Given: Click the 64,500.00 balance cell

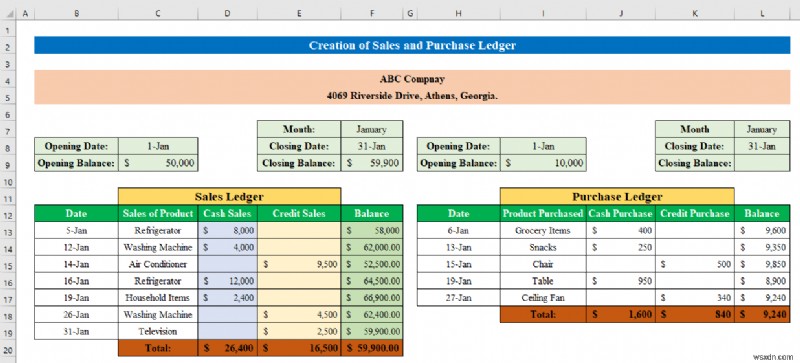Looking at the screenshot, I should pyautogui.click(x=372, y=281).
